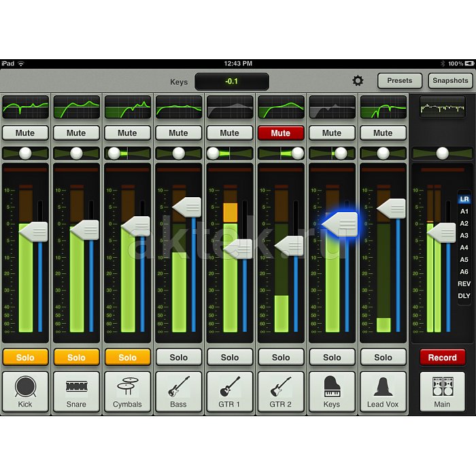Click the Keys level value display -0.1
The image size is (476, 476).
(x=232, y=82)
